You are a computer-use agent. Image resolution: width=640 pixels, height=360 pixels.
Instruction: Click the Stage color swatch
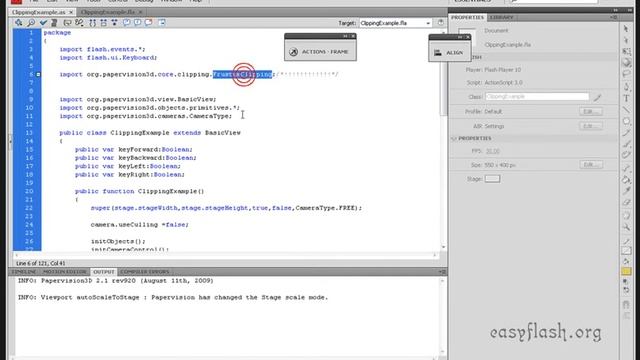click(492, 179)
